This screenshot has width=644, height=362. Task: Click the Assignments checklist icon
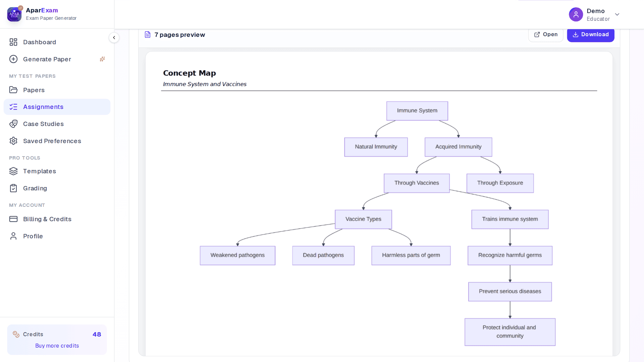point(13,107)
